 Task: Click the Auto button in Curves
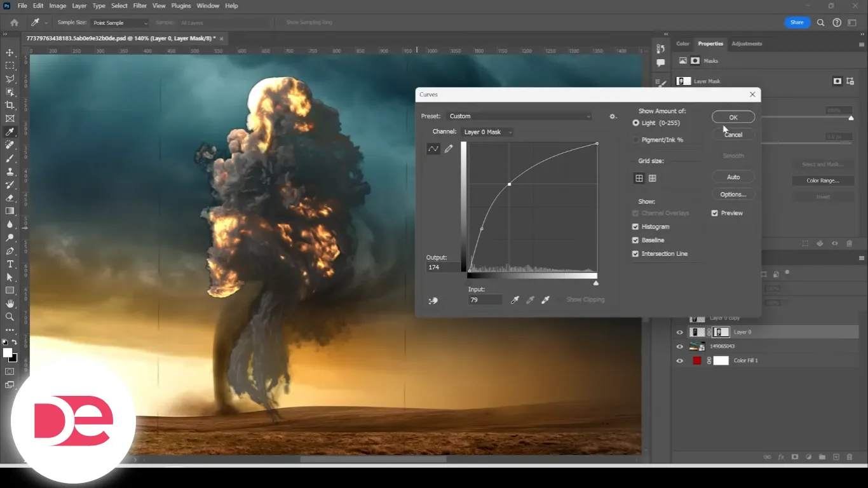733,177
